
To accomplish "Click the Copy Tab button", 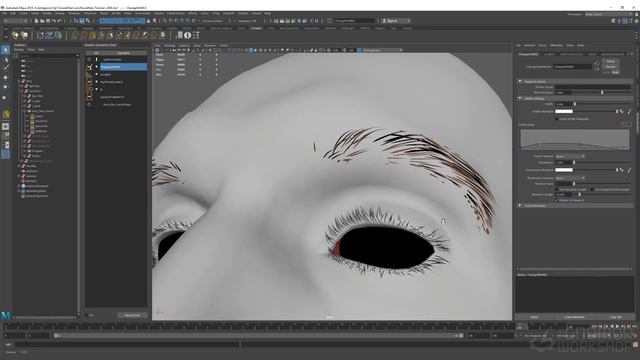I will tap(615, 317).
